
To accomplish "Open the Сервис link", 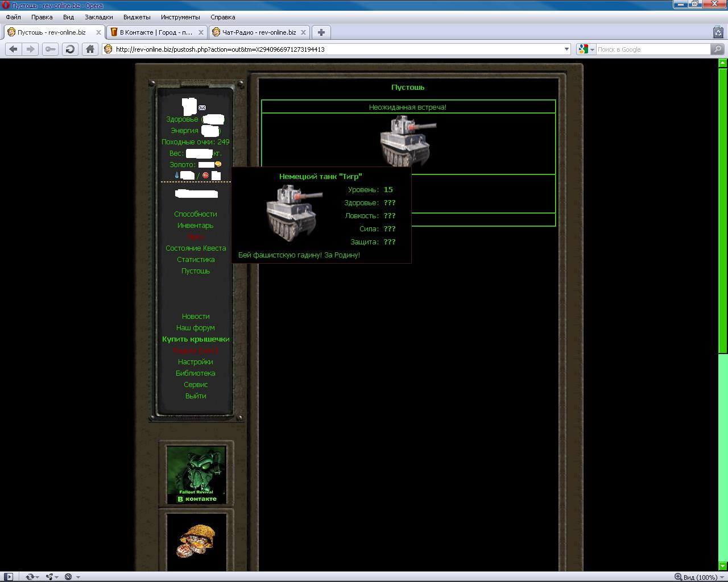I will click(196, 385).
